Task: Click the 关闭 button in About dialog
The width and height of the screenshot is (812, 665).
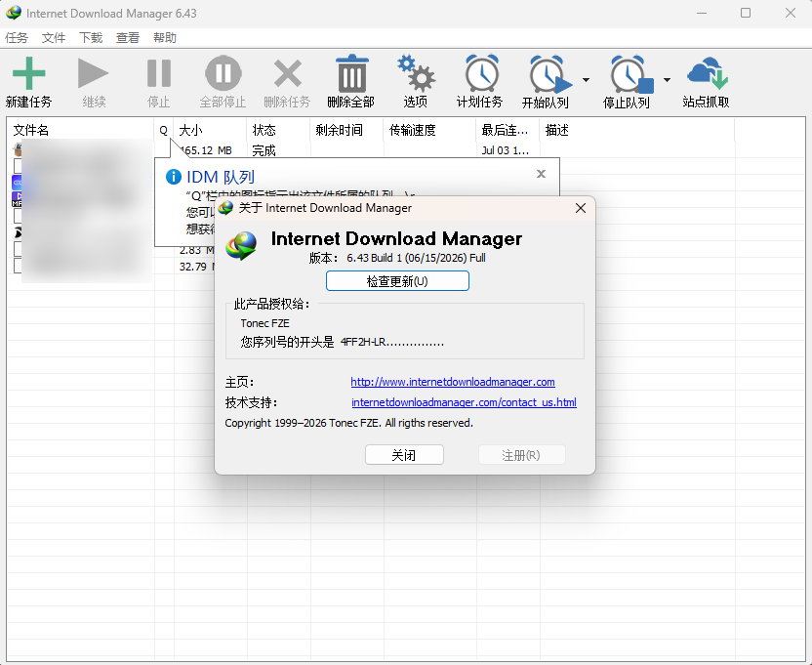Action: coord(404,455)
